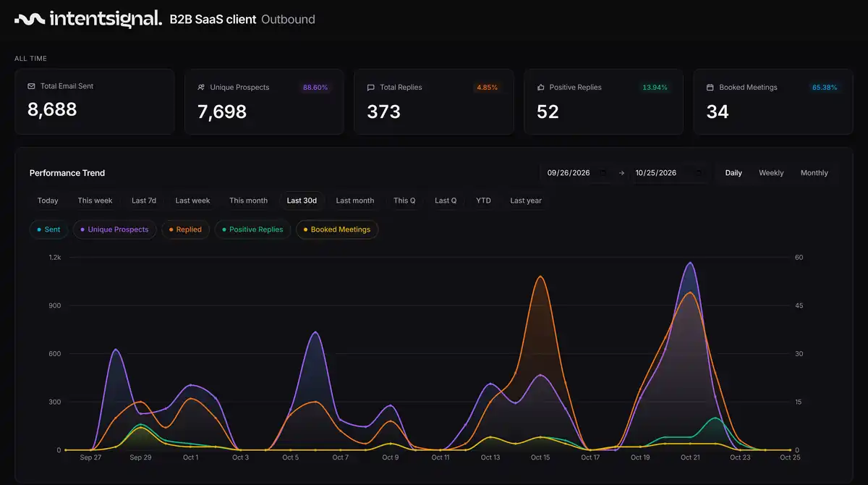This screenshot has height=485, width=868.
Task: Toggle the Replied series chip
Action: pyautogui.click(x=185, y=229)
